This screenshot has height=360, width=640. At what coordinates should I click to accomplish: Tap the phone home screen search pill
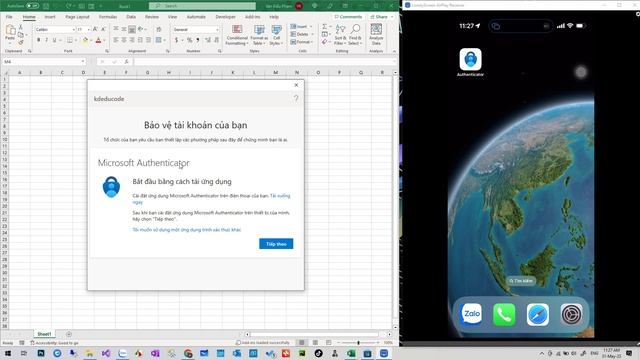[x=521, y=281]
